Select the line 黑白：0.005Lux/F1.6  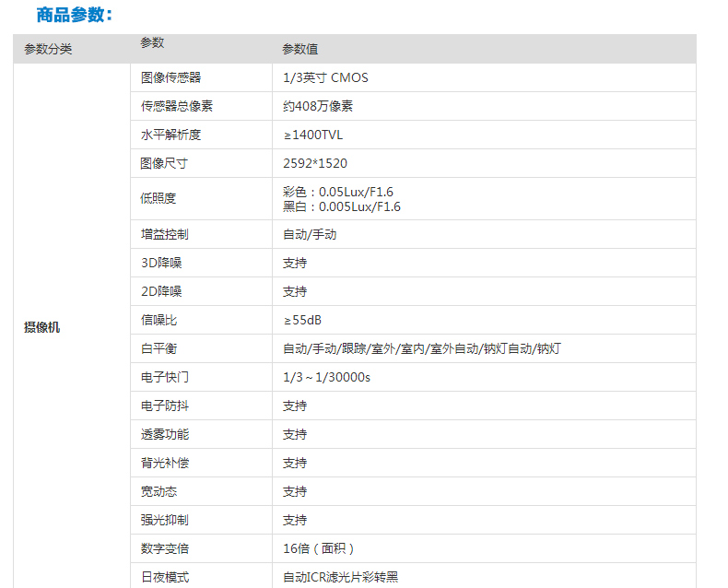click(341, 206)
